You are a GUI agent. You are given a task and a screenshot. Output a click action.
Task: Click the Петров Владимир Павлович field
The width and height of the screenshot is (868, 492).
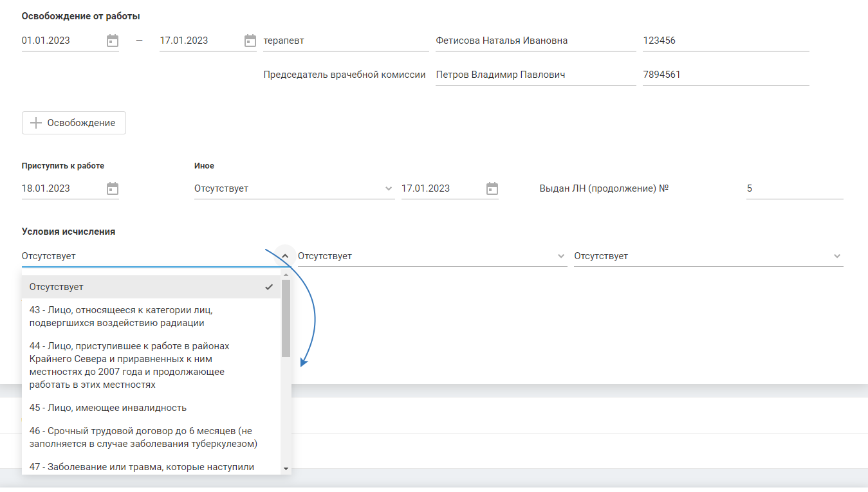coord(535,75)
